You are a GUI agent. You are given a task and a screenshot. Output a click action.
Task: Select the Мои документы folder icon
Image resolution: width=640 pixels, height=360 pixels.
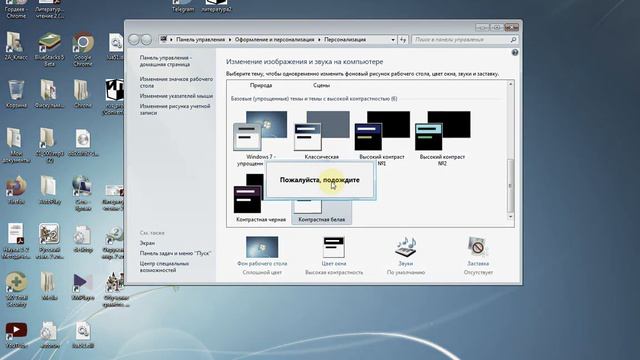[x=16, y=145]
